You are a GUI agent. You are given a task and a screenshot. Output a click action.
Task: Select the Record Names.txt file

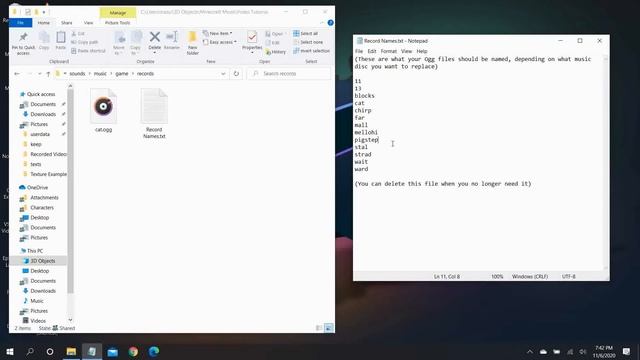154,113
